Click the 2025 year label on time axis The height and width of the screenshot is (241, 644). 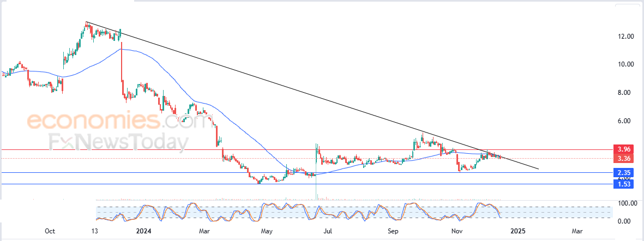click(517, 231)
